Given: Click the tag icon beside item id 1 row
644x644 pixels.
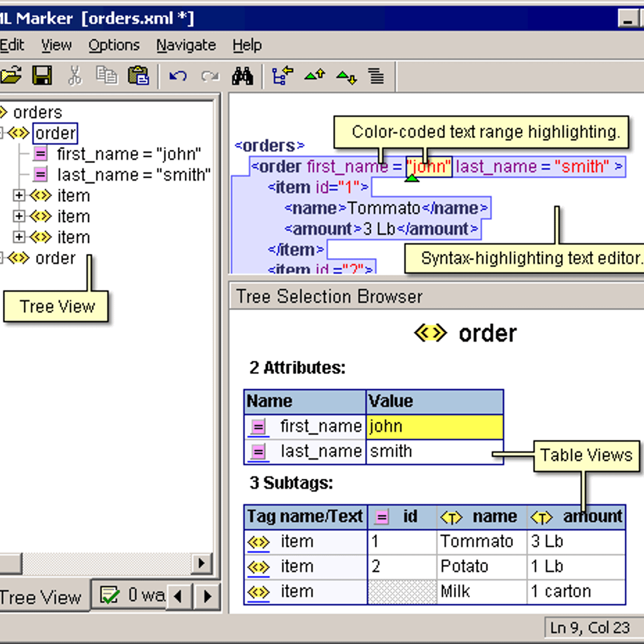Looking at the screenshot, I should tap(259, 543).
